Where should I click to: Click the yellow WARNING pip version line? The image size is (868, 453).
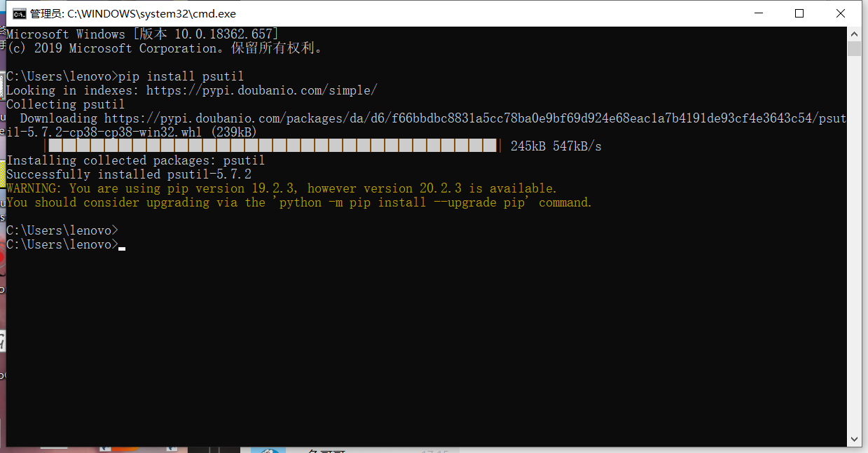pyautogui.click(x=282, y=188)
